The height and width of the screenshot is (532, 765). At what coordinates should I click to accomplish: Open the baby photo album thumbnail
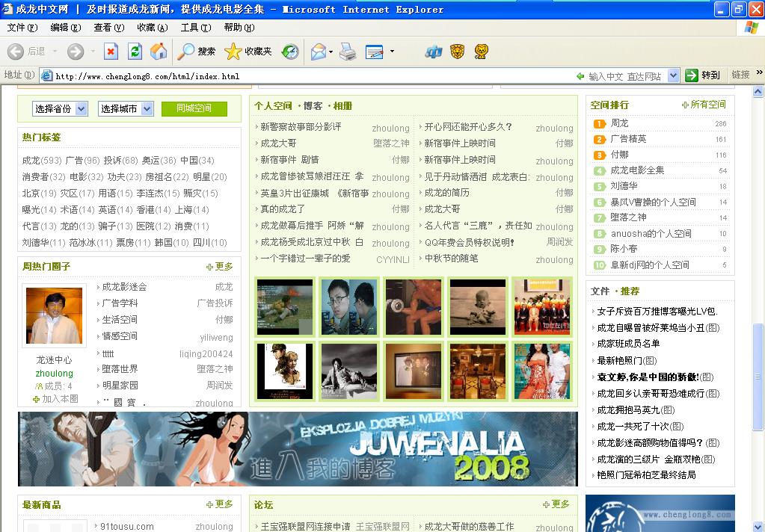[478, 306]
